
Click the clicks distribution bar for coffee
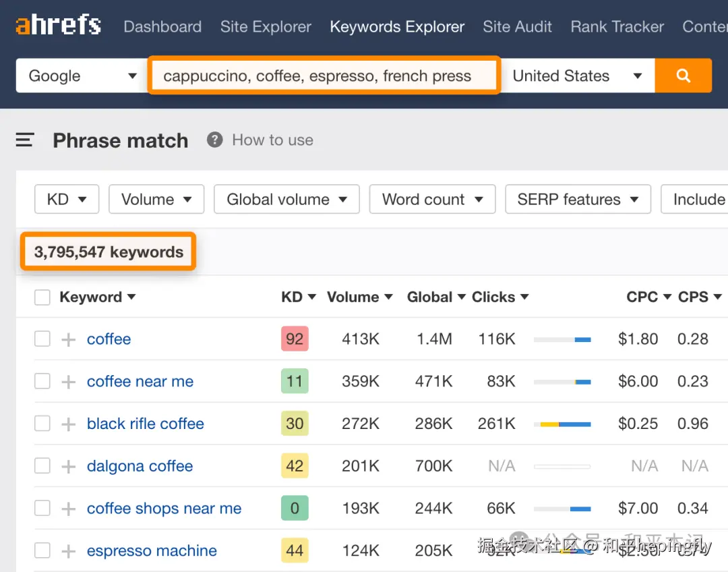click(562, 340)
